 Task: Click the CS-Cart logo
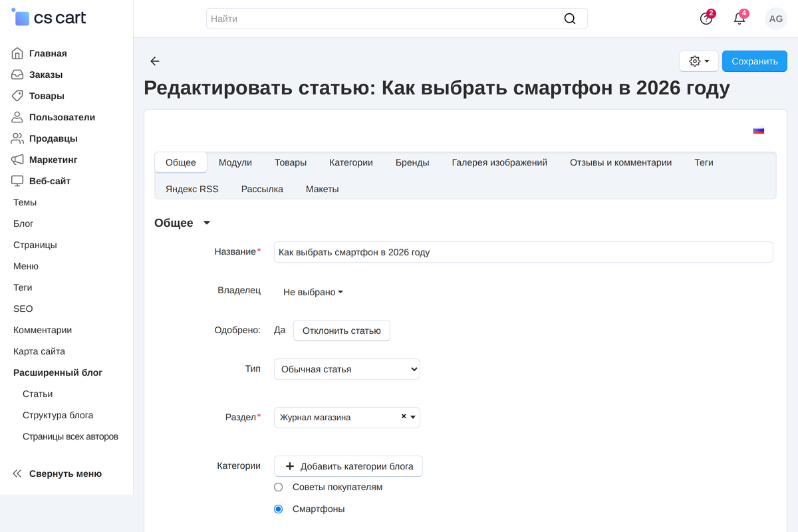point(49,18)
